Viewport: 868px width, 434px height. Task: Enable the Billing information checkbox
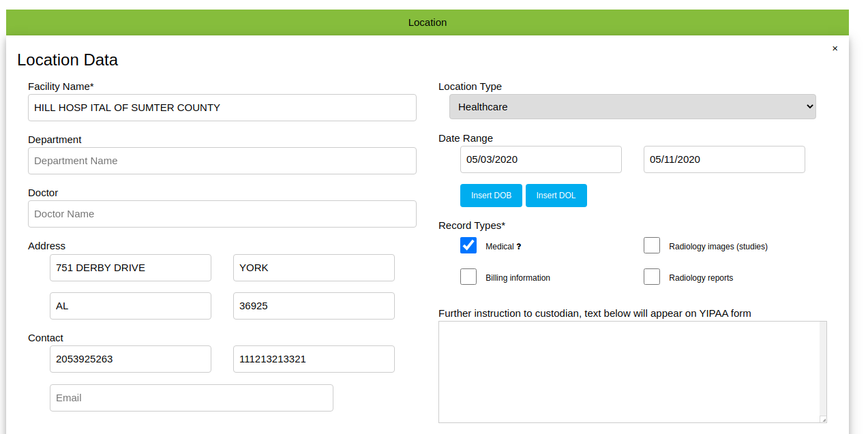[x=468, y=277]
